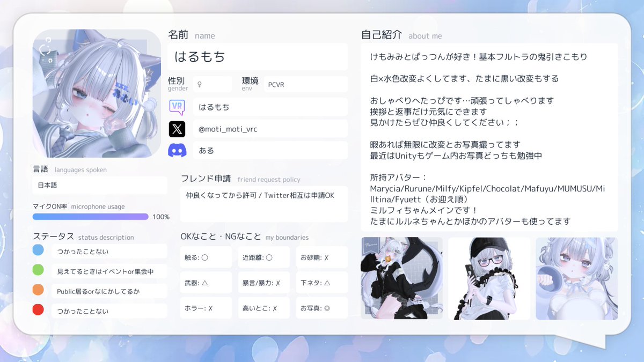The height and width of the screenshot is (362, 644).
Task: Click the about-me line starting けもみみとぱっつん
Action: [479, 56]
